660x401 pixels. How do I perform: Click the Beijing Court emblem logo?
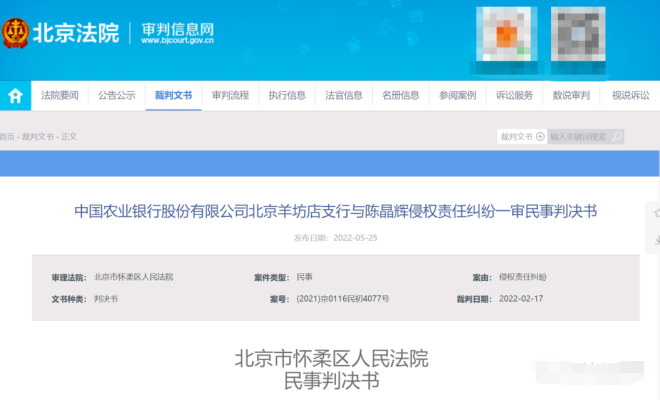[15, 33]
